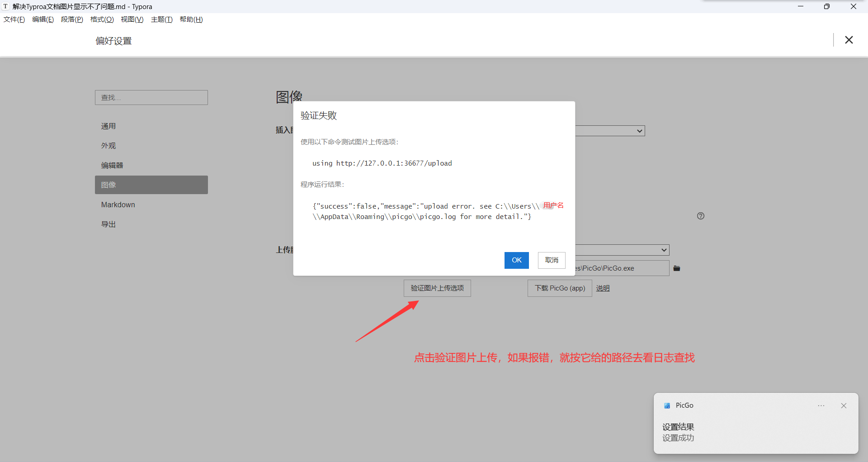Open the 说明 link

pyautogui.click(x=603, y=288)
